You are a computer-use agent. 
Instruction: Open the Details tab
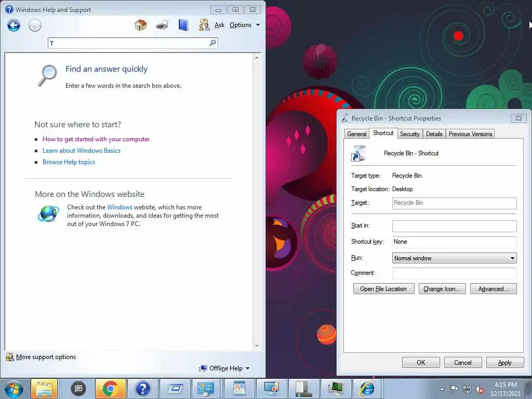[434, 134]
